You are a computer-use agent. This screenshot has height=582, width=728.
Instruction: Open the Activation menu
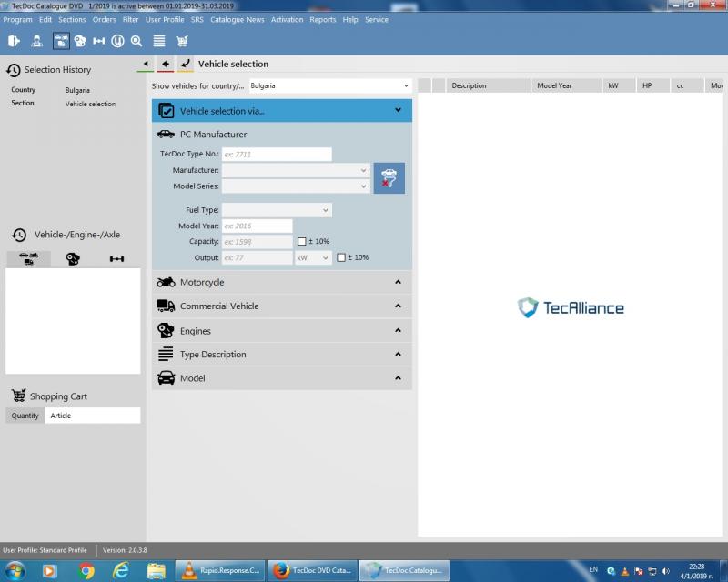click(287, 19)
